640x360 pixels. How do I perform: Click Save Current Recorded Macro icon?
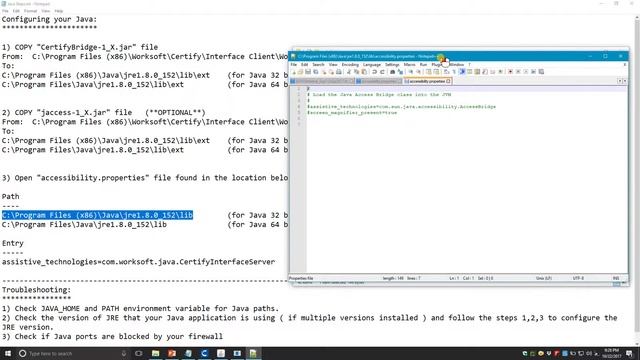tap(541, 72)
